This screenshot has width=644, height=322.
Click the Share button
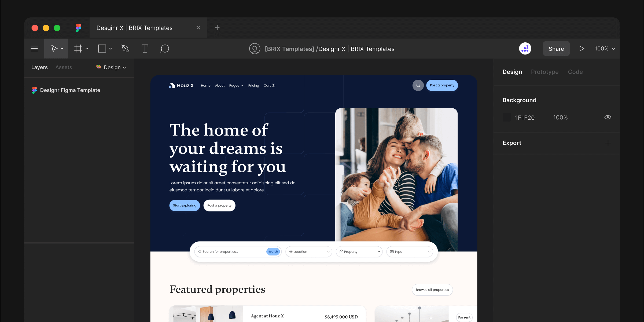[556, 49]
